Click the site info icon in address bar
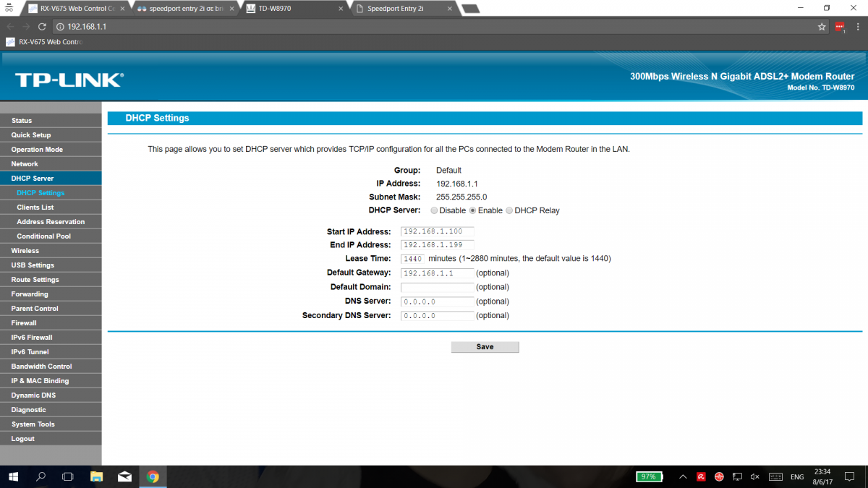 pyautogui.click(x=61, y=27)
